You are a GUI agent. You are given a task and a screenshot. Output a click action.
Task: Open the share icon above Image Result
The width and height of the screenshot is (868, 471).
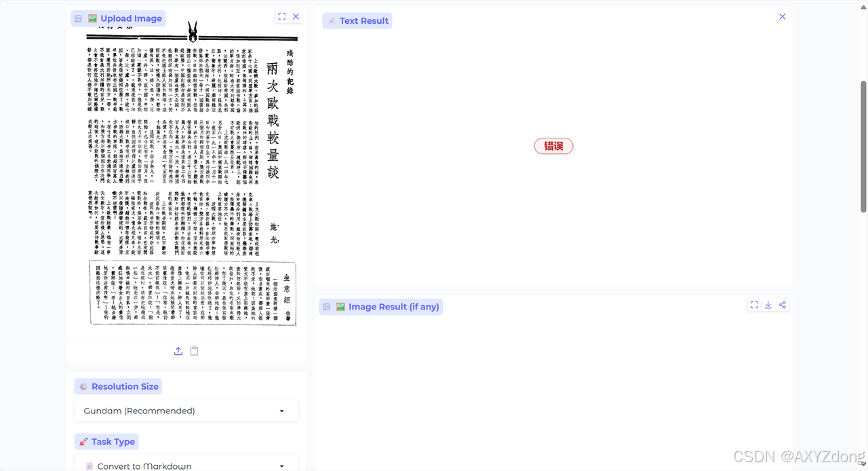(x=781, y=305)
